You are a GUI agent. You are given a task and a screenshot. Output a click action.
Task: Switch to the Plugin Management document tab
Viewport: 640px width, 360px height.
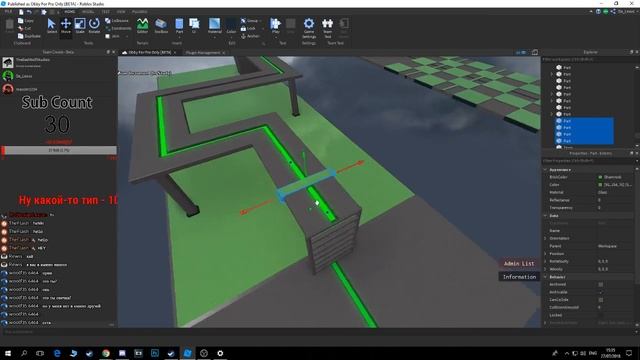[202, 53]
